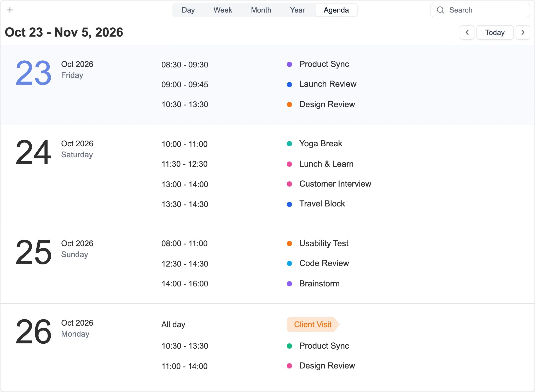Open the Client Visit all-day event
The width and height of the screenshot is (535, 392).
[x=313, y=325]
